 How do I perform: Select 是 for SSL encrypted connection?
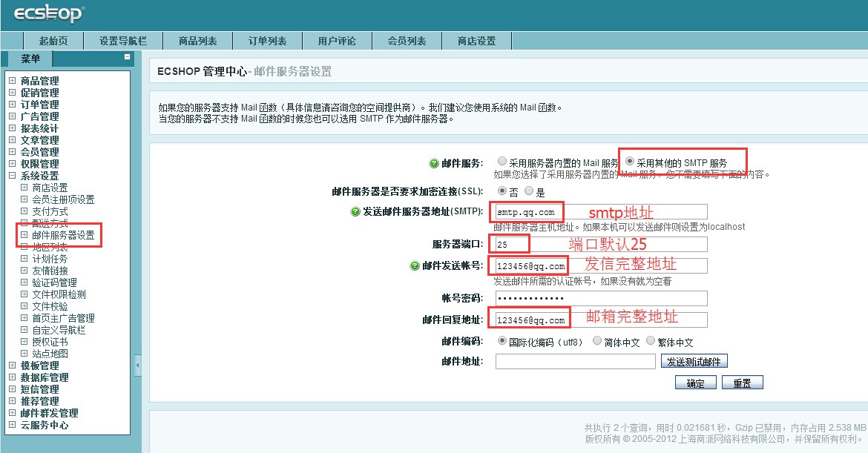coord(530,192)
